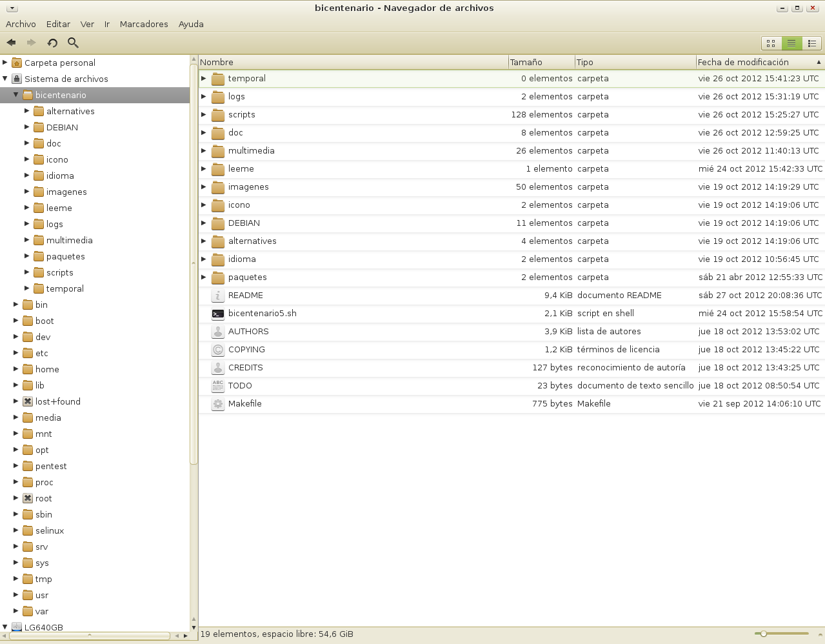The image size is (825, 644).
Task: Click the README document icon
Action: tap(218, 296)
